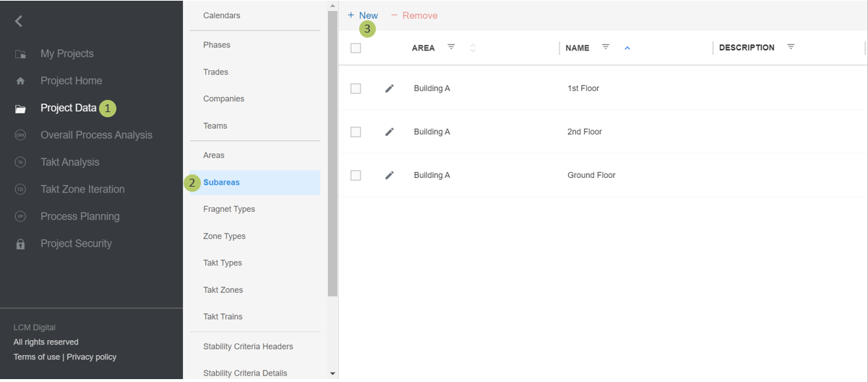
Task: Edit the 2nd Floor subarea row
Action: pos(390,132)
